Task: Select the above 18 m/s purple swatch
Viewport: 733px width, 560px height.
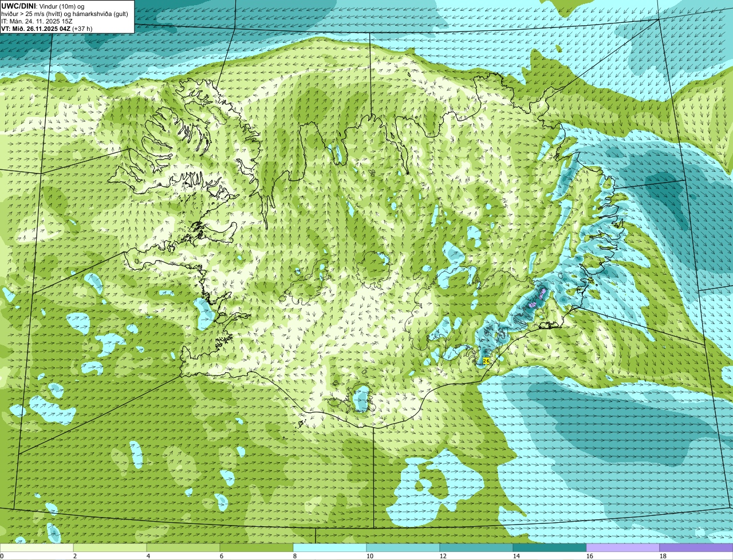Action: pyautogui.click(x=696, y=548)
